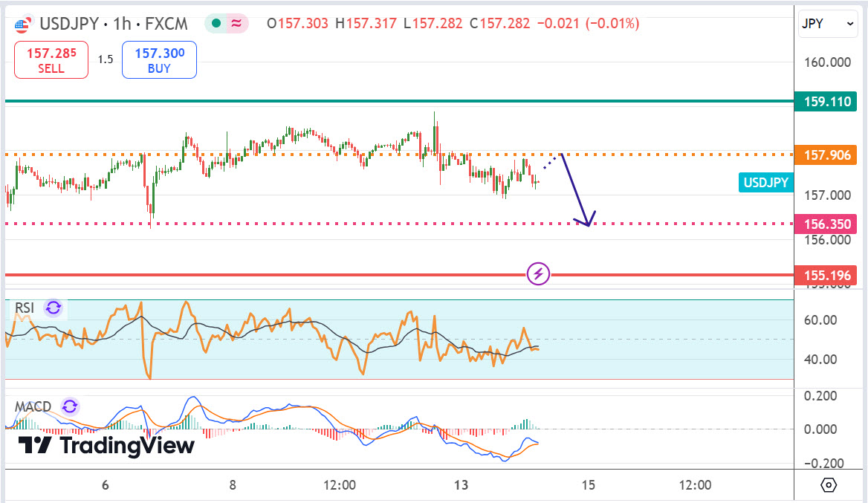Click the pink approximate-equals data icon

[x=236, y=24]
